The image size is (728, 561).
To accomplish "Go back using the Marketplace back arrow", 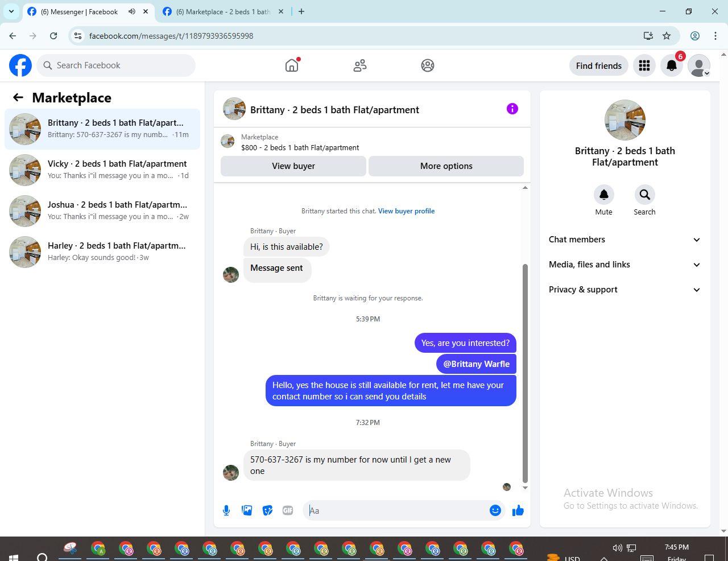I will (18, 97).
